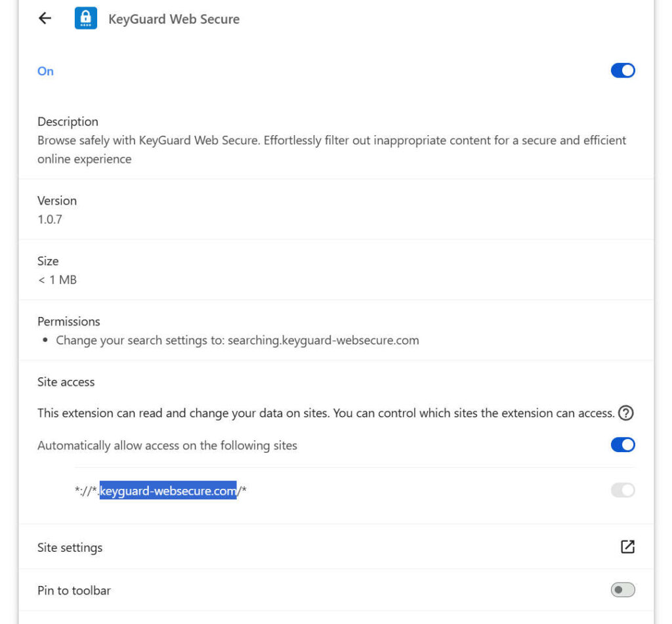Viewport: 672px width, 624px height.
Task: Click the Size value showing less than 1 MB
Action: pyautogui.click(x=57, y=280)
